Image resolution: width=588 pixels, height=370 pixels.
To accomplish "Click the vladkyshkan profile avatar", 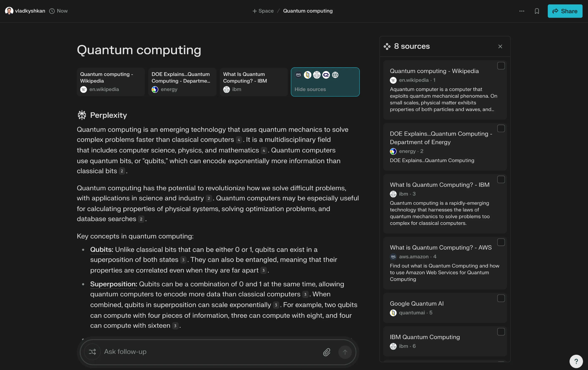I will coord(9,11).
